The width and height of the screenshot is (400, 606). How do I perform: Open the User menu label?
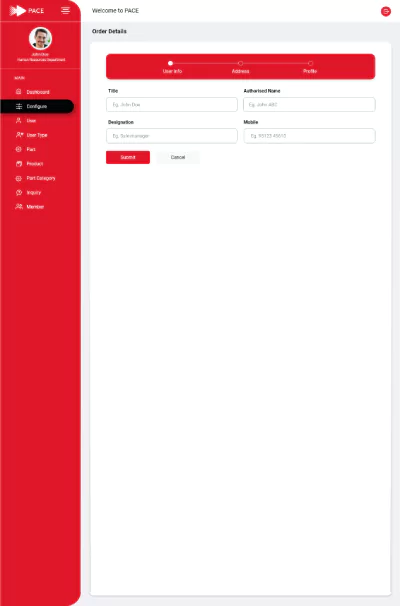point(31,121)
